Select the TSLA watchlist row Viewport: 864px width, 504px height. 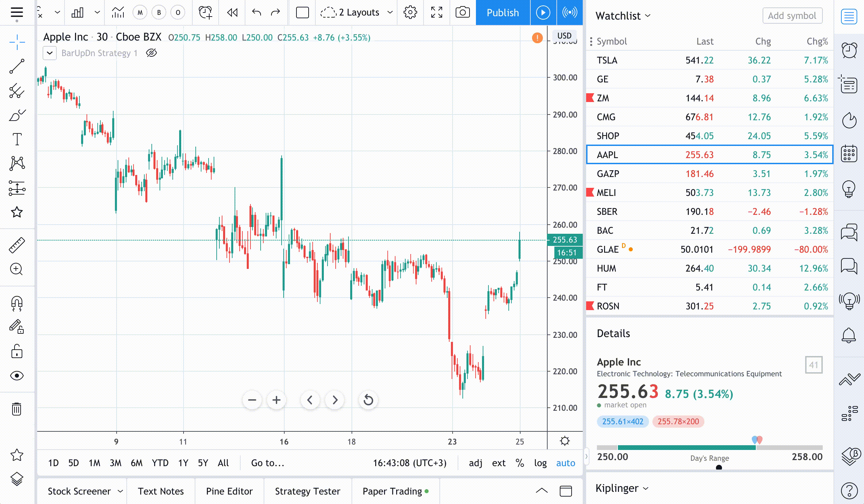[x=710, y=60]
